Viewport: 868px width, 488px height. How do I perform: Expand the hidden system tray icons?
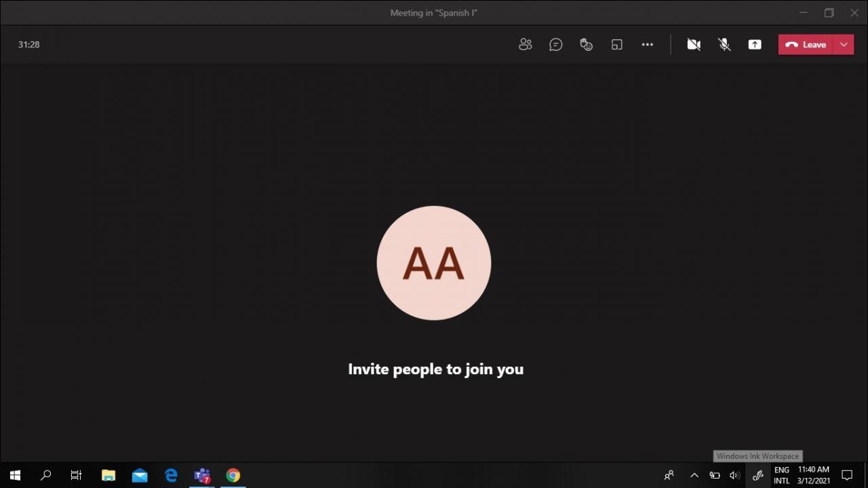coord(694,475)
